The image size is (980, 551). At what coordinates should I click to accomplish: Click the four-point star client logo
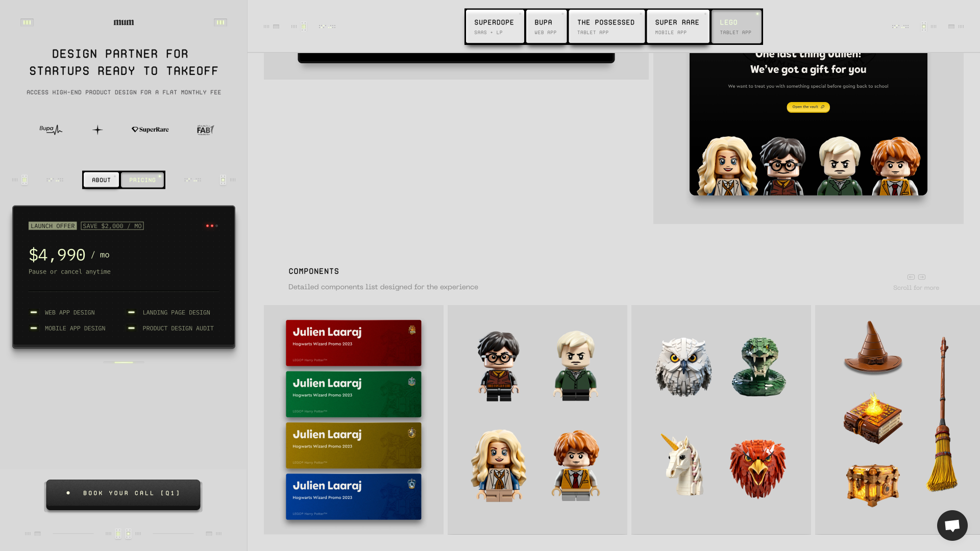coord(97,130)
